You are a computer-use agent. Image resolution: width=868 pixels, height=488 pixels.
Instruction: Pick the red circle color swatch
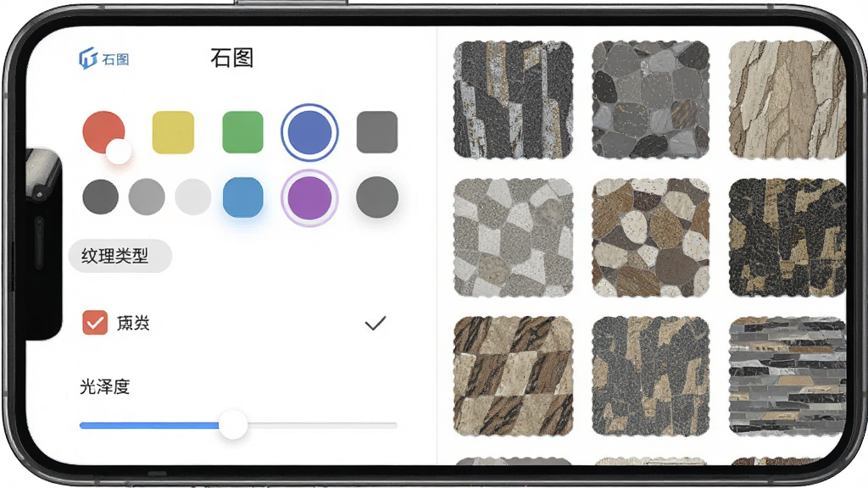pyautogui.click(x=103, y=132)
